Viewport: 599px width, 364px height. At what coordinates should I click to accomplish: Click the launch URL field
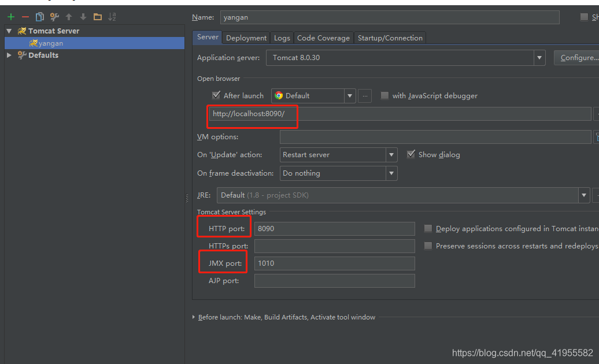coord(400,114)
